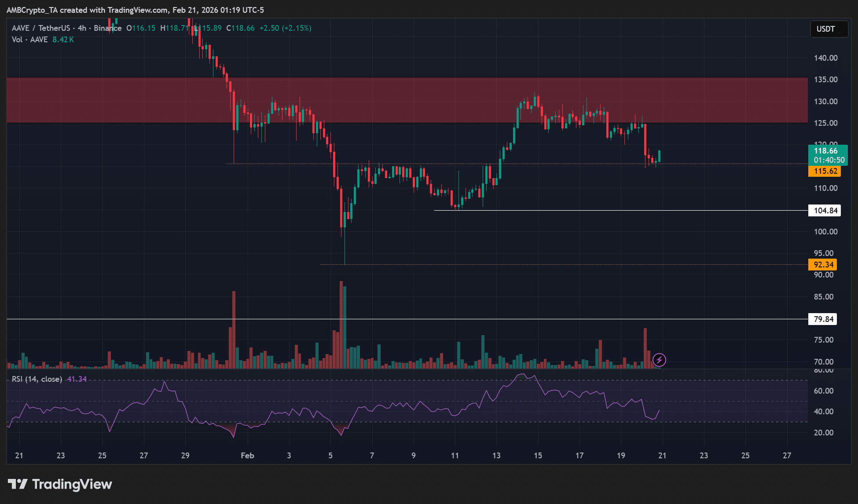Click the 21 date marker near latest candle
This screenshot has width=858, height=504.
662,456
